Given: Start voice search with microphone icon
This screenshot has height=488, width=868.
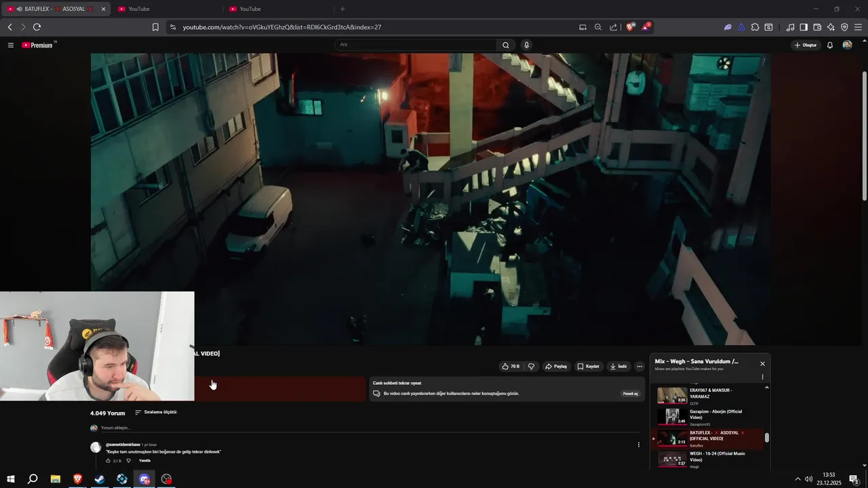Looking at the screenshot, I should click(x=526, y=45).
